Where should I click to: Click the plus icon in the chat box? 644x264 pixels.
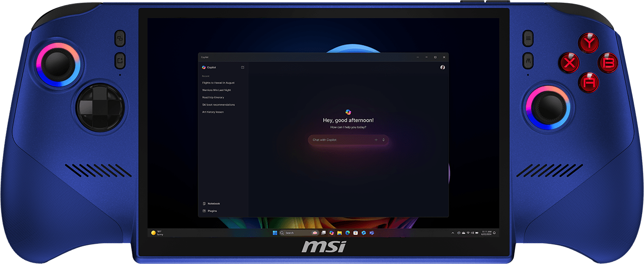pyautogui.click(x=376, y=140)
